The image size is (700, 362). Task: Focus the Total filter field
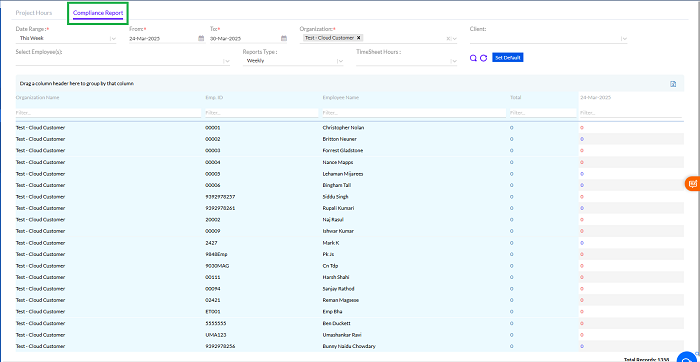[543, 113]
